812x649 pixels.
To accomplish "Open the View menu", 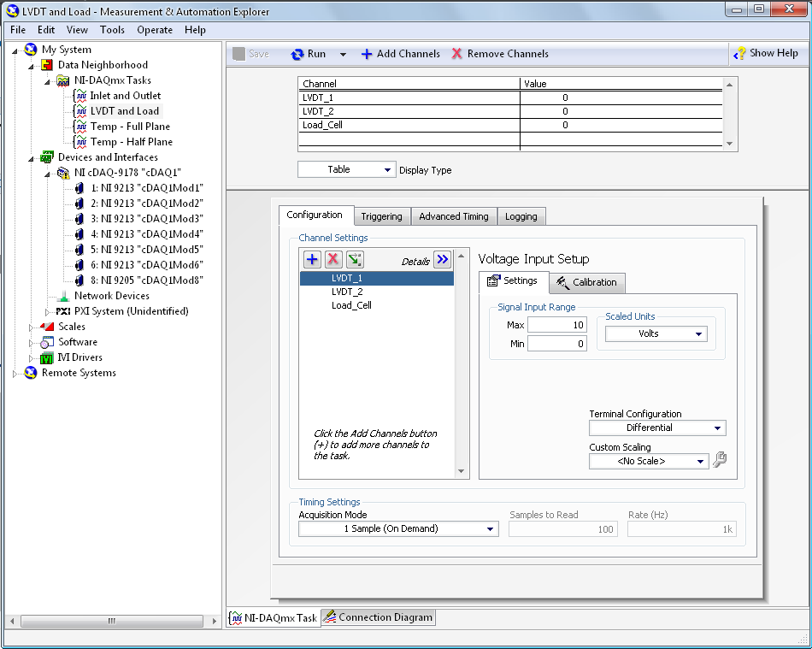I will click(77, 30).
